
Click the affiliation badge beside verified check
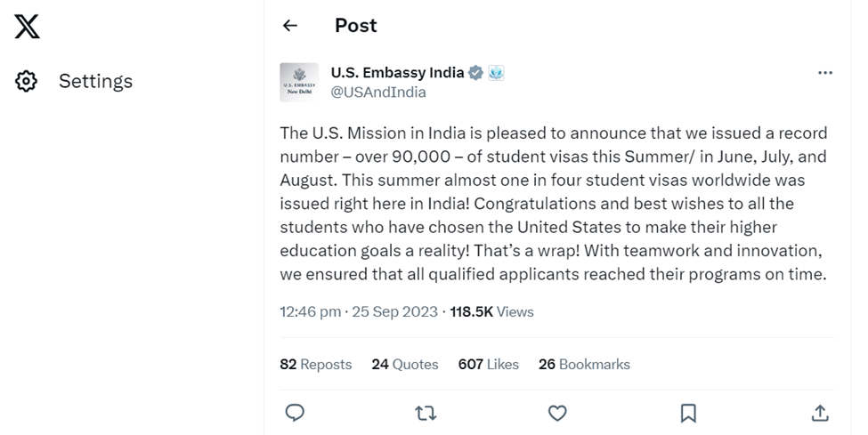[x=496, y=73]
